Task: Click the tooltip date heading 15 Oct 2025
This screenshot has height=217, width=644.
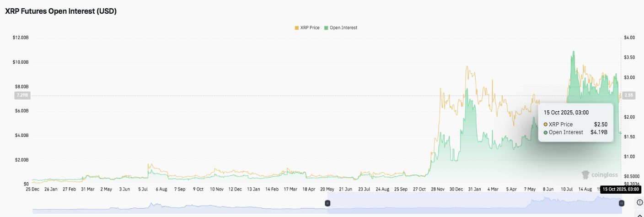Action: click(x=566, y=113)
